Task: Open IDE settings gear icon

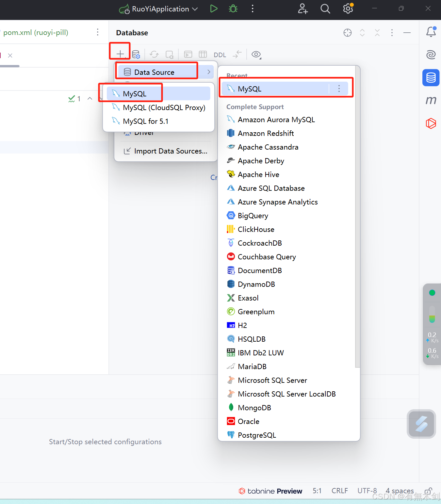Action: coord(348,8)
